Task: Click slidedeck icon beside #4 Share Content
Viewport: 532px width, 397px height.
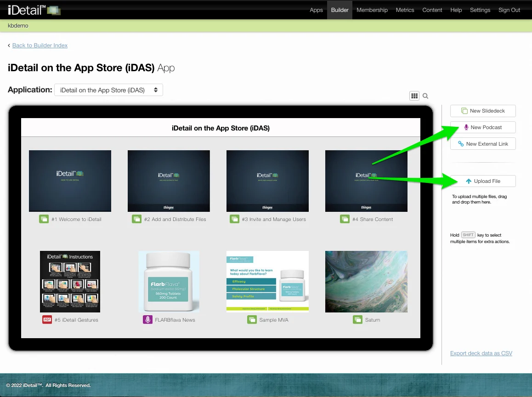Action: tap(345, 219)
